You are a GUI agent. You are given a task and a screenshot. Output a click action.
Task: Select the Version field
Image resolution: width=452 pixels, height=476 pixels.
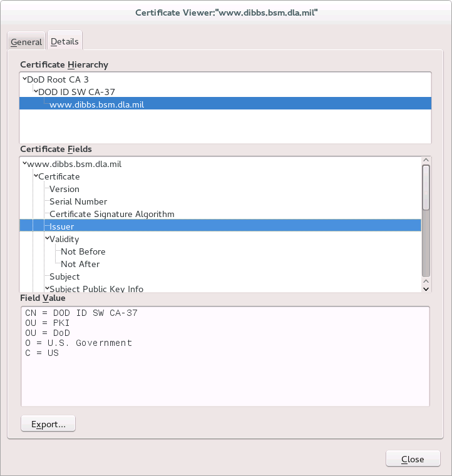64,189
